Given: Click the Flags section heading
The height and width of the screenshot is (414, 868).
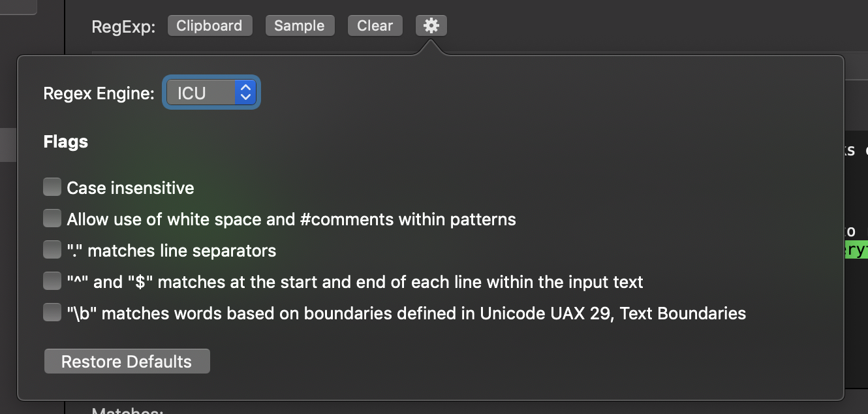Looking at the screenshot, I should point(65,141).
